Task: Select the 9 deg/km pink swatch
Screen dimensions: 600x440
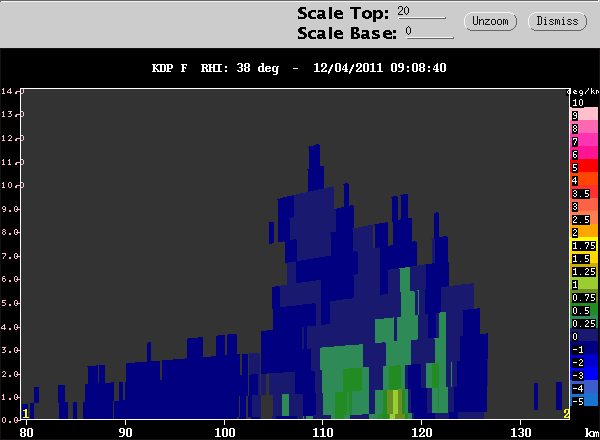Action: coord(584,115)
